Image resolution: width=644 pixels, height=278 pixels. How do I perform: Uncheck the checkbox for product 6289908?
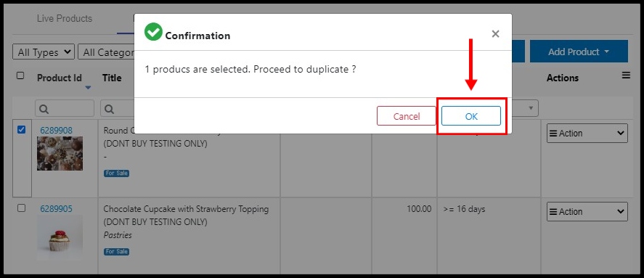(21, 130)
